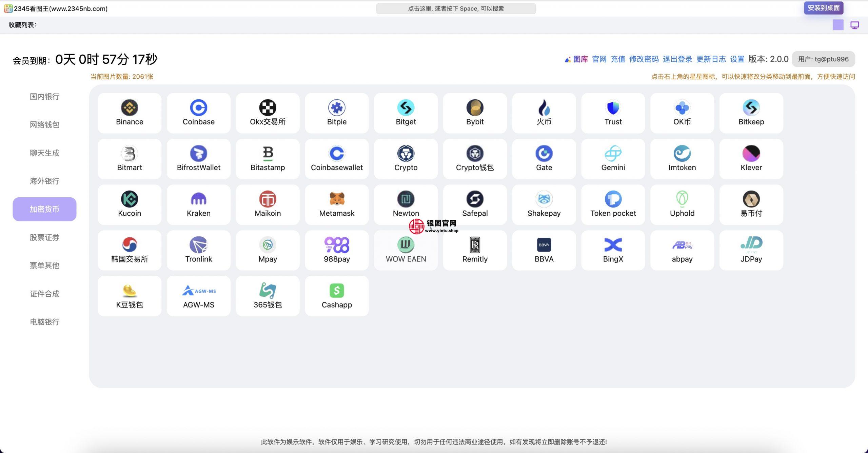Viewport: 868px width, 453px height.
Task: Switch to the 国内银行 category
Action: [x=44, y=97]
